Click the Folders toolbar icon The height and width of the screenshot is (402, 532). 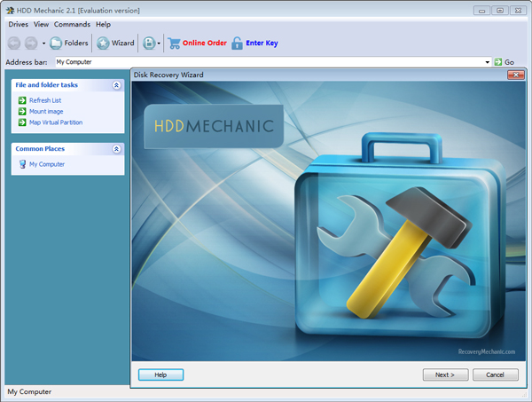56,43
